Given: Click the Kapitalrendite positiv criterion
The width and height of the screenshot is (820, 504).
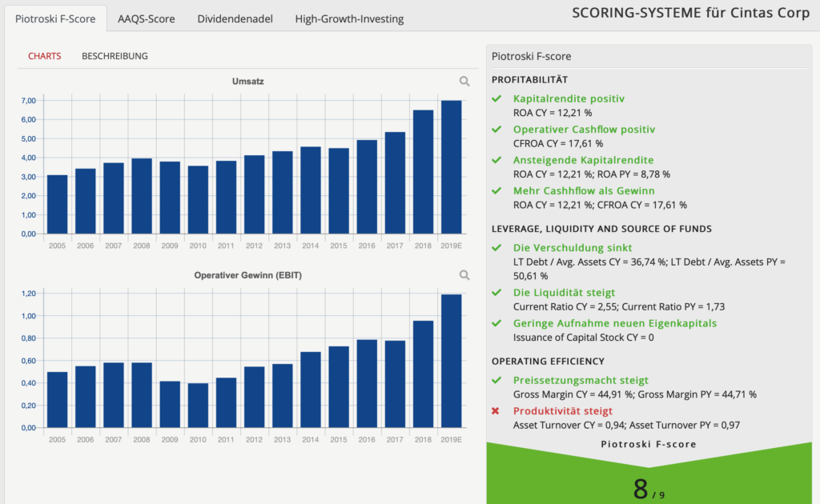Looking at the screenshot, I should (569, 98).
